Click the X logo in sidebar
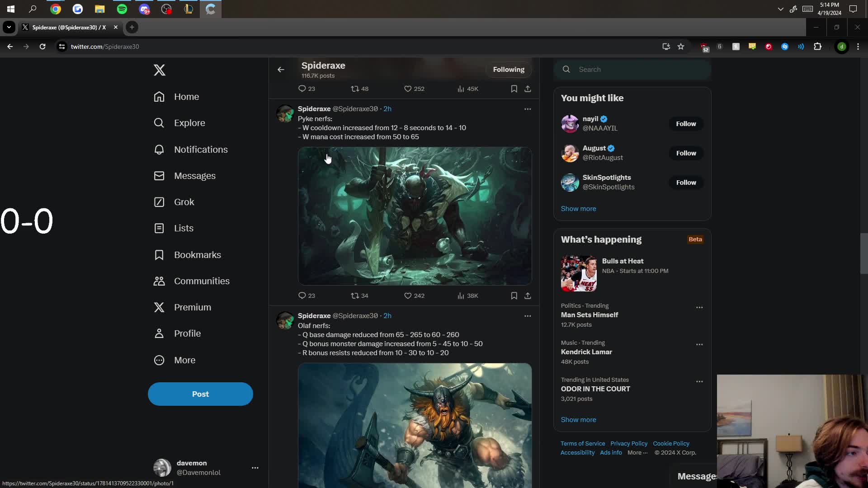Image resolution: width=868 pixels, height=488 pixels. click(x=159, y=70)
